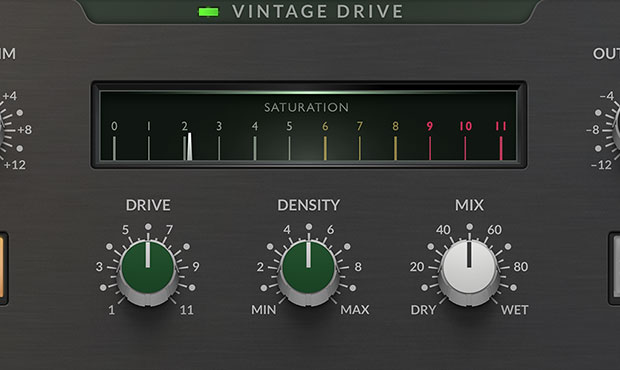
Task: Click the Mix knob's WET marking
Action: pos(514,310)
